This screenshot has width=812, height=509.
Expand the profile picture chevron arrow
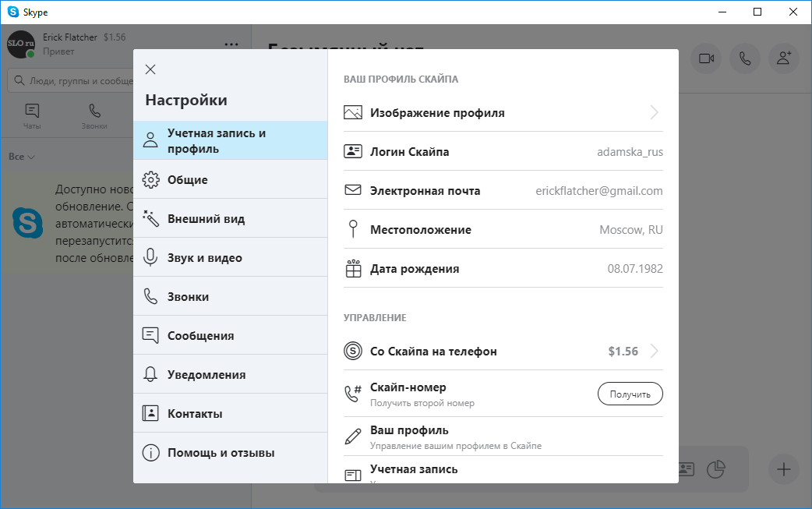click(x=654, y=112)
